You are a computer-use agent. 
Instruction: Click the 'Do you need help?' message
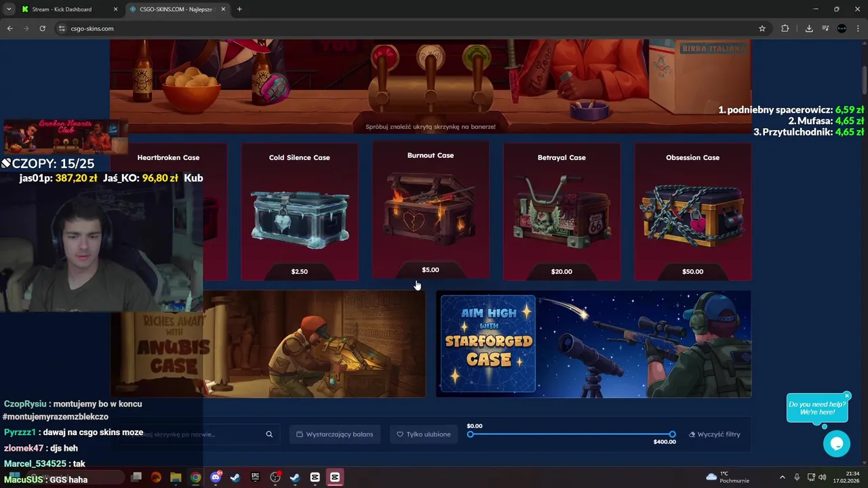(817, 408)
